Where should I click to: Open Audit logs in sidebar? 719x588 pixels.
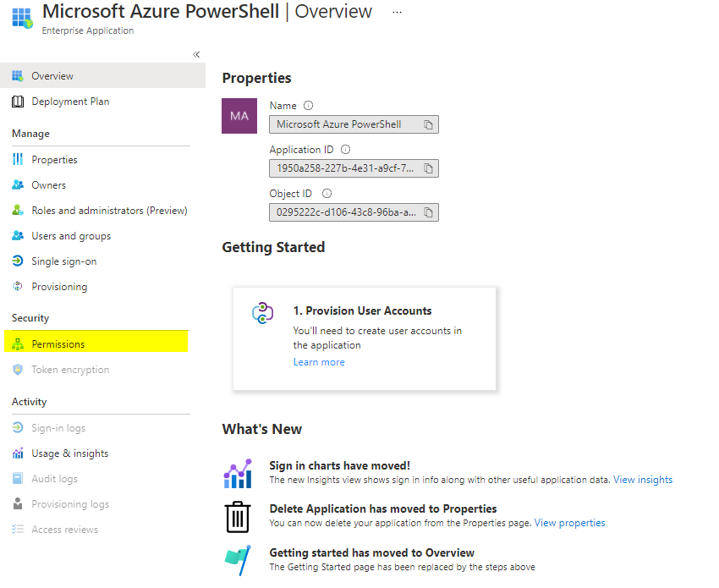(x=54, y=479)
